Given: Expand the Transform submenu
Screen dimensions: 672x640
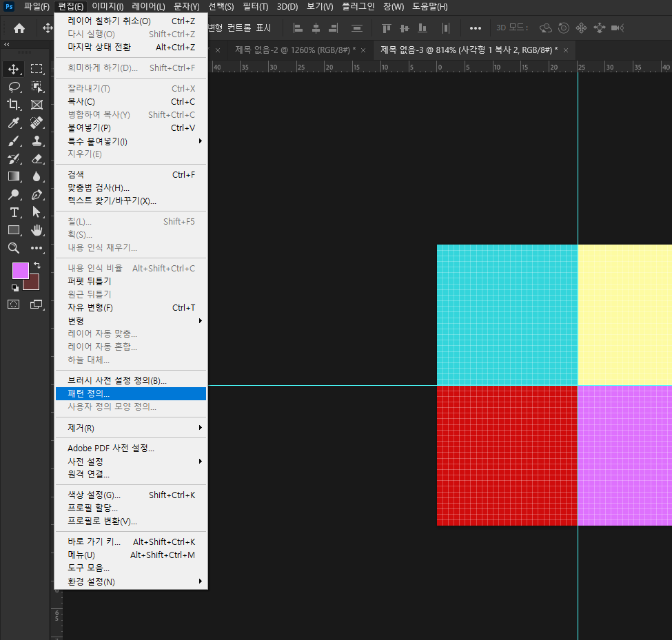Looking at the screenshot, I should [131, 321].
